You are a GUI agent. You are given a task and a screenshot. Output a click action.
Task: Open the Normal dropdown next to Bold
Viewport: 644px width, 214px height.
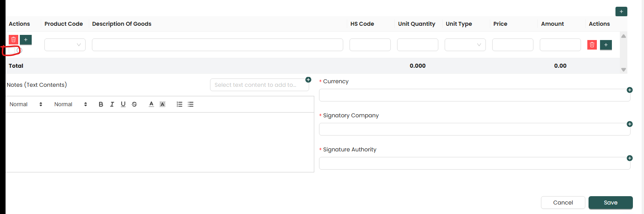[x=71, y=104]
